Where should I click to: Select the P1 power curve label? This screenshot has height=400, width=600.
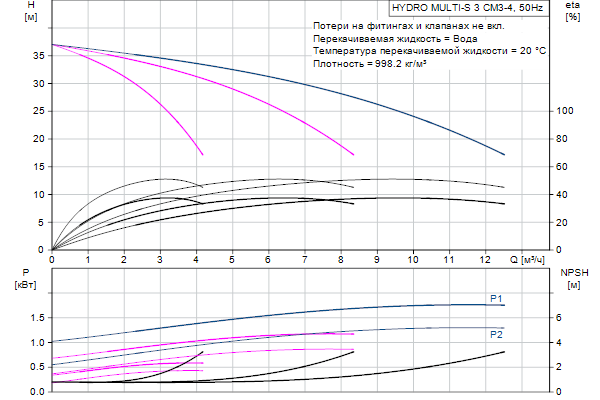495,298
